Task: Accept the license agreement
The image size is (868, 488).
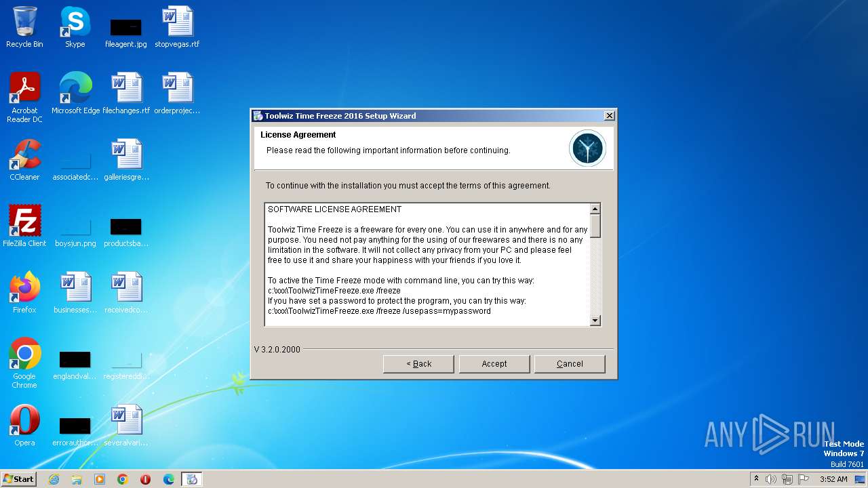Action: (494, 364)
